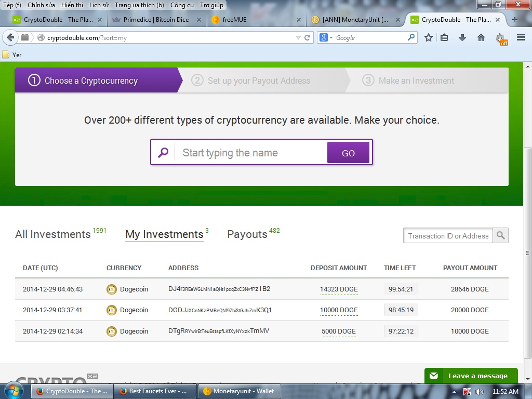532x399 pixels.
Task: Click the address starting with DGDJ
Action: coord(220,310)
